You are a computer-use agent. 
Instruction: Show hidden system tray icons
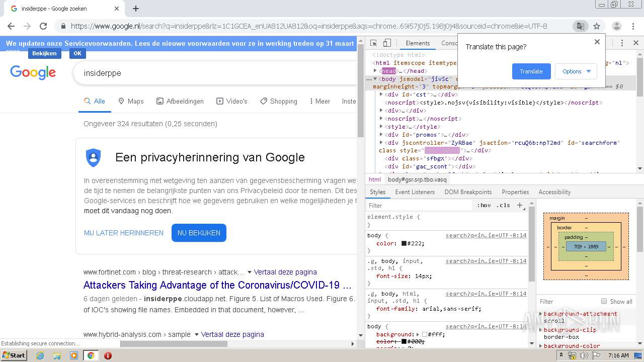[x=561, y=355]
